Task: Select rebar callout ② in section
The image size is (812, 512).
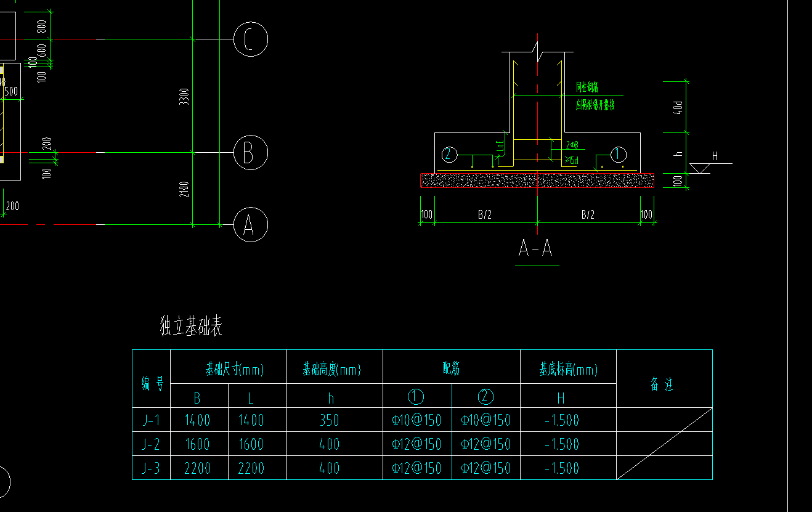Action: (x=450, y=155)
